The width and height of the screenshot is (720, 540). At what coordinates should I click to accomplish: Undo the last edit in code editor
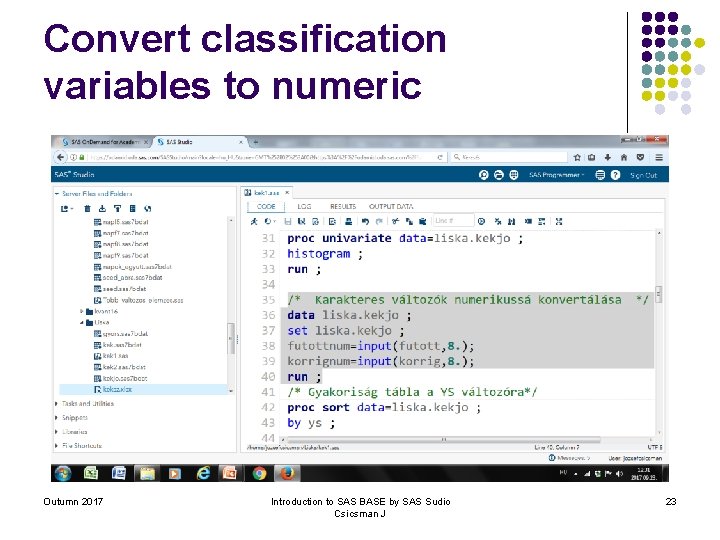click(x=365, y=221)
